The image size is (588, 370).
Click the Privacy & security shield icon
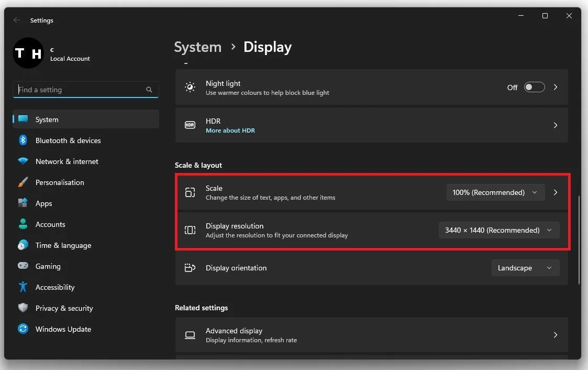[23, 308]
